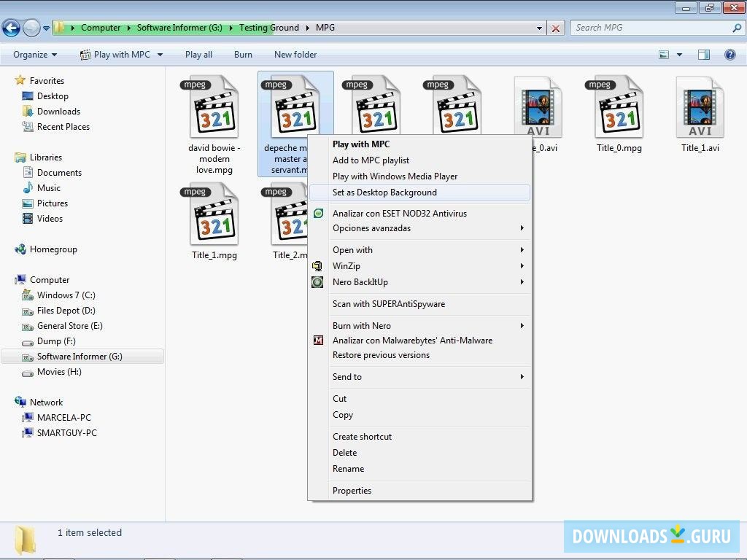Open MARCELA-PC in Network tree

tap(64, 418)
